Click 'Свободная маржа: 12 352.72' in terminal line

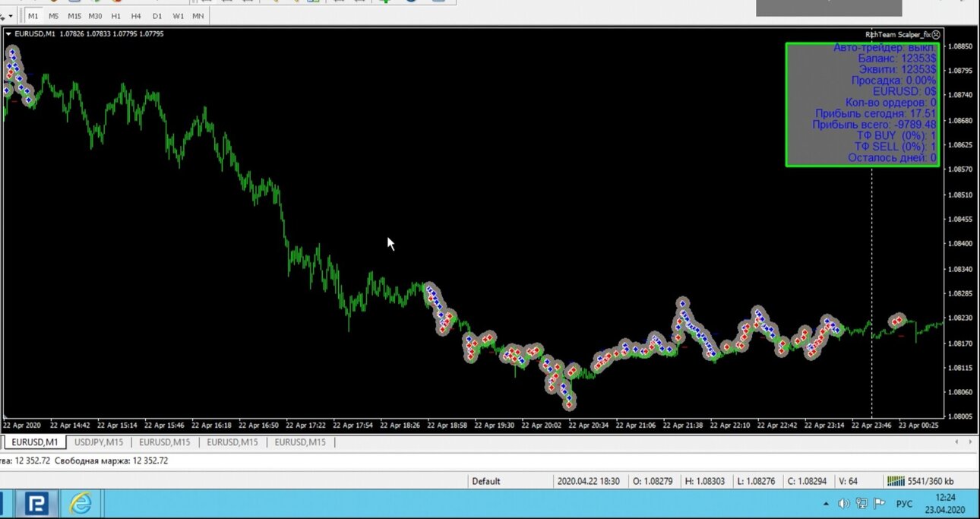112,460
